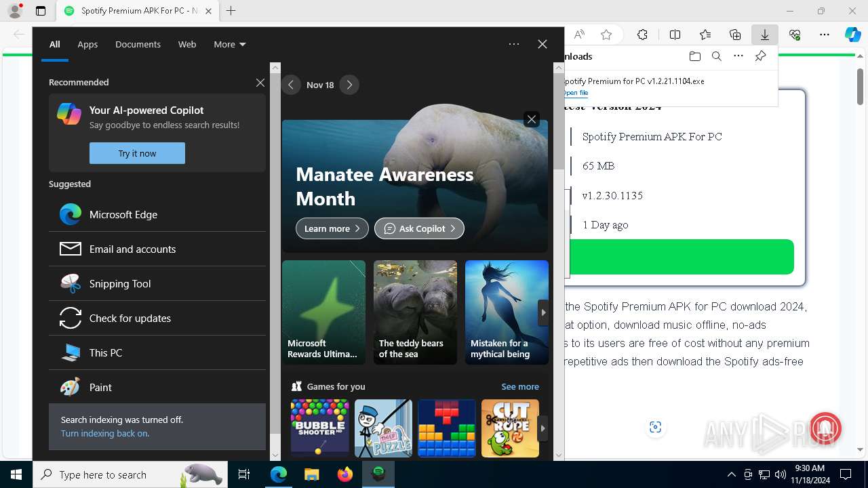The width and height of the screenshot is (868, 488).
Task: Click Learn more about Manatee Awareness
Action: point(332,228)
